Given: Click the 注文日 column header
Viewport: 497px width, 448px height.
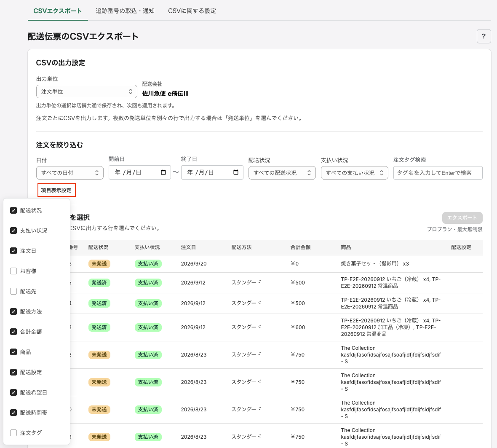Looking at the screenshot, I should click(188, 247).
